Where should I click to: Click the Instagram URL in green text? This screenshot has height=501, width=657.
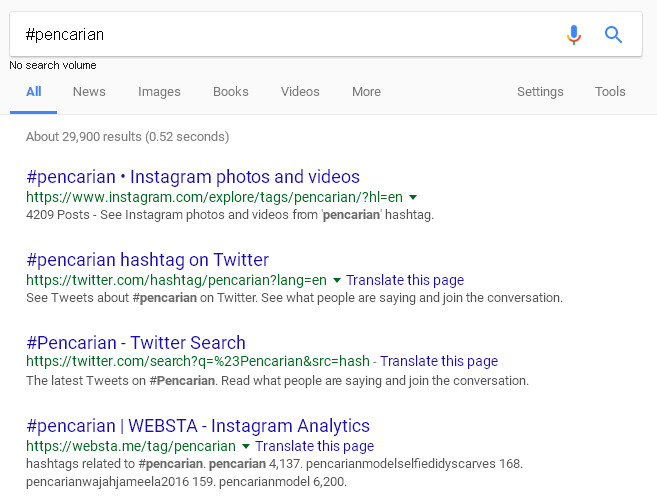coord(214,197)
